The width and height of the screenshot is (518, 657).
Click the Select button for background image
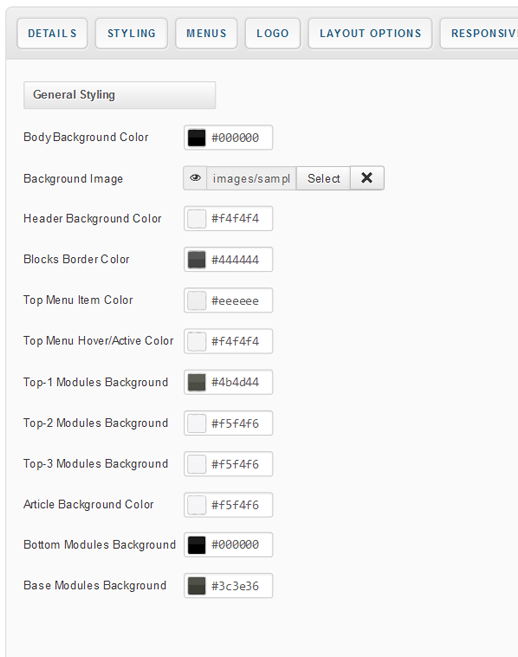tap(324, 178)
